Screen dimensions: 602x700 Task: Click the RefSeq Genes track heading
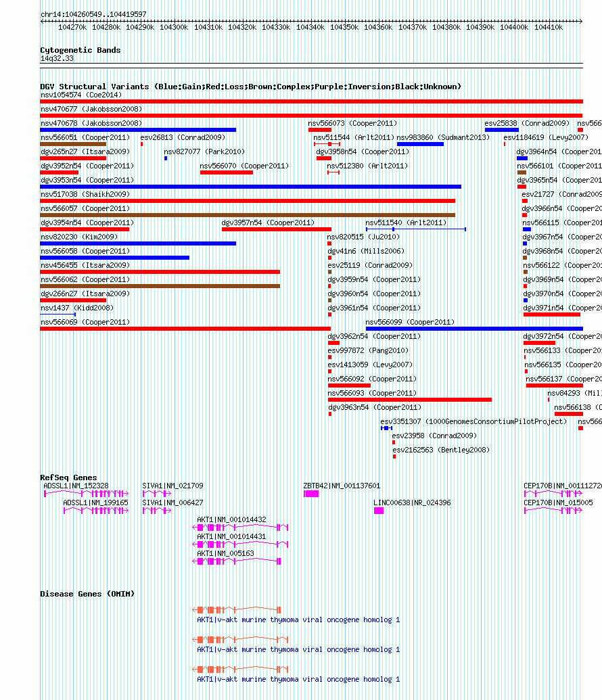pos(68,477)
